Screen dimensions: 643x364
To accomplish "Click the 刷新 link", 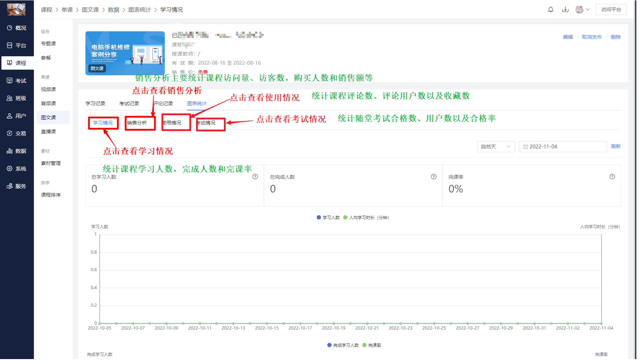I will 616,146.
